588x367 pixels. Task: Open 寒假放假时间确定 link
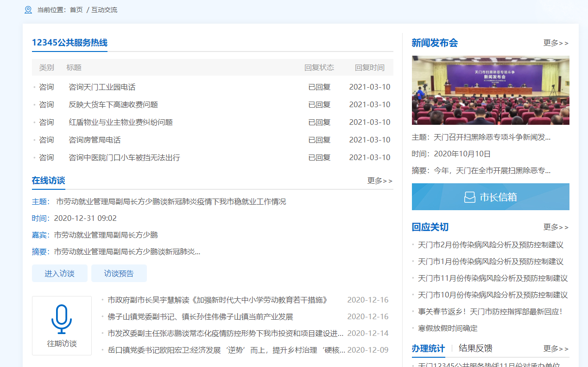tap(448, 328)
